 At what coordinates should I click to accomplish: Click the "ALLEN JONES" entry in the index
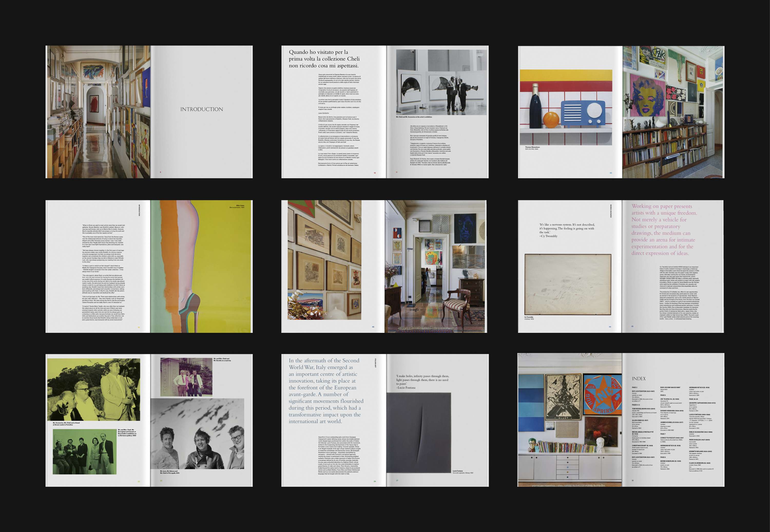tap(640, 420)
